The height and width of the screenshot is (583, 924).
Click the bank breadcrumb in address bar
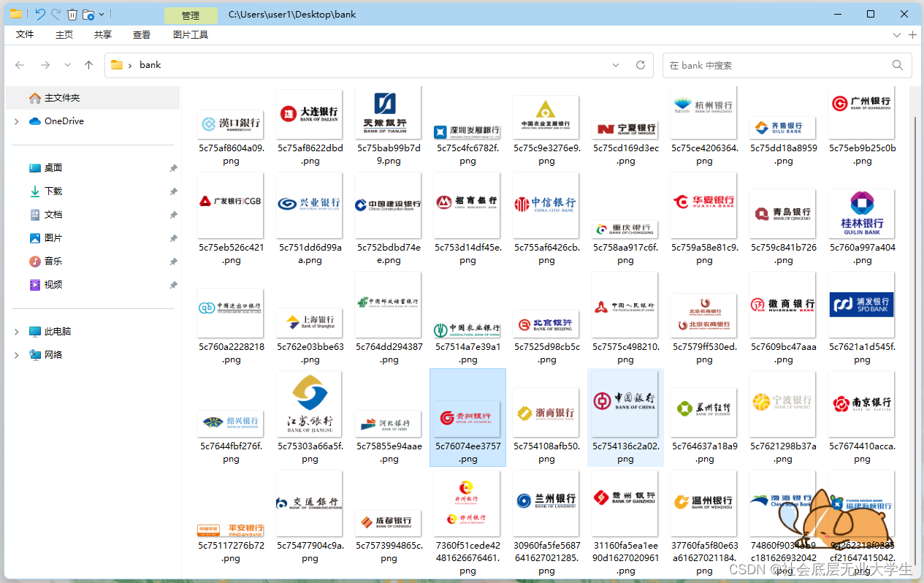(150, 65)
